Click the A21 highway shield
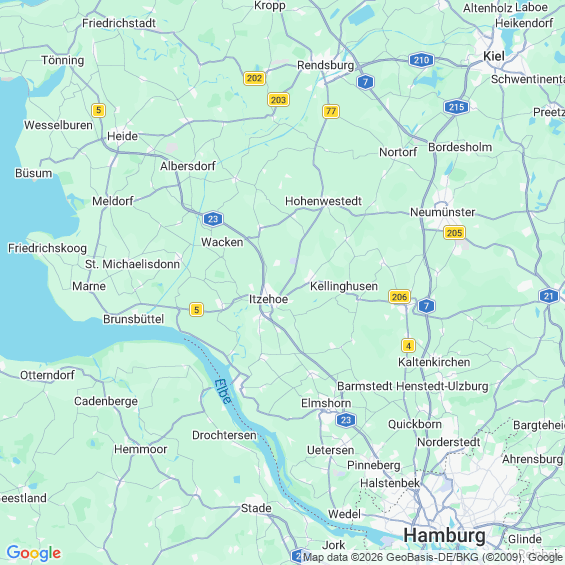 click(x=548, y=296)
